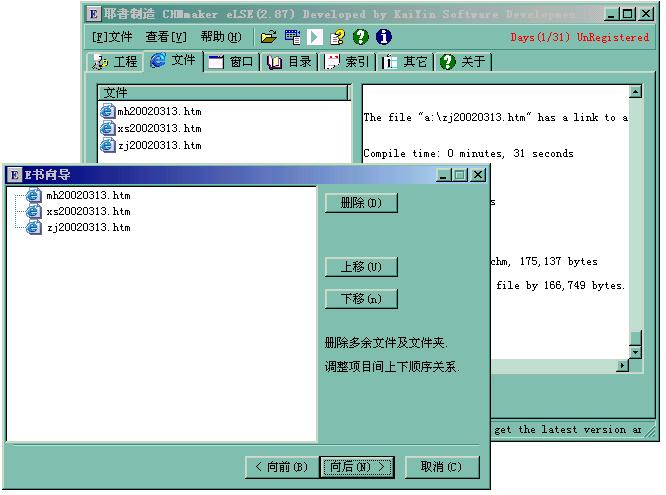Click the log pane scroll down arrow
The image size is (666, 495).
635,351
